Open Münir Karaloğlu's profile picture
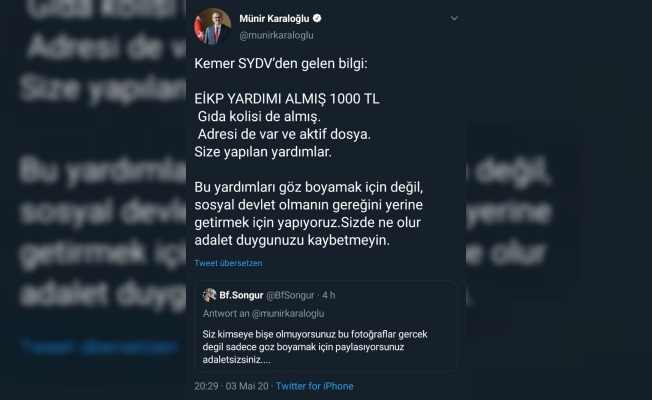The image size is (652, 400). click(212, 27)
